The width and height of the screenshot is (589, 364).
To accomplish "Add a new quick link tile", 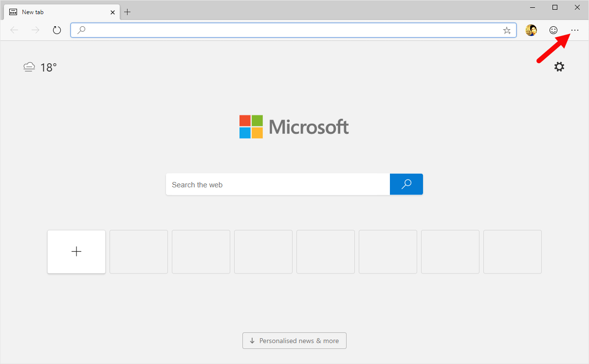I will coord(76,252).
